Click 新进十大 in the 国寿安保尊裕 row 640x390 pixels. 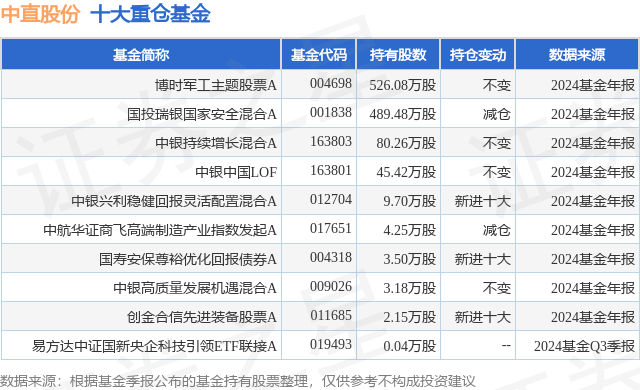(x=483, y=259)
